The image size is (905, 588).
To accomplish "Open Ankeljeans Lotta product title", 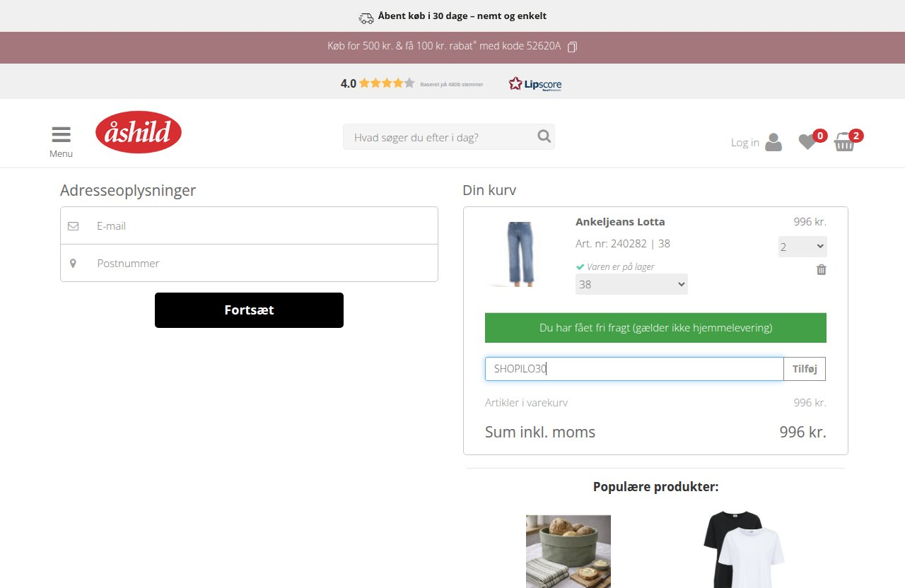I will click(620, 222).
